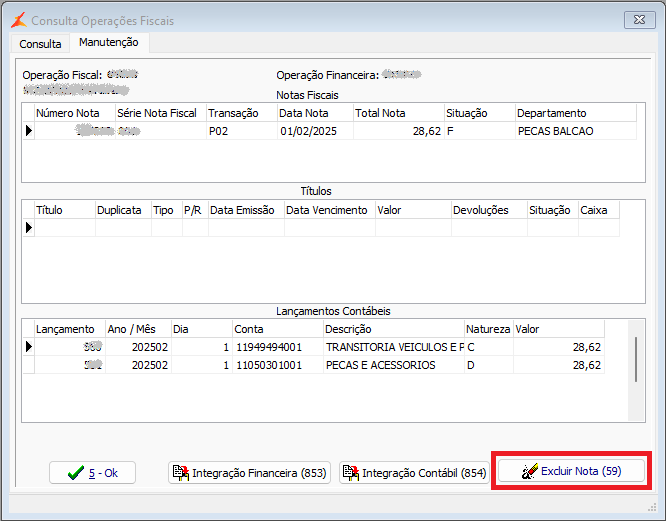Image resolution: width=666 pixels, height=521 pixels.
Task: Click the Tipo column header in Títulos
Action: coord(167,210)
